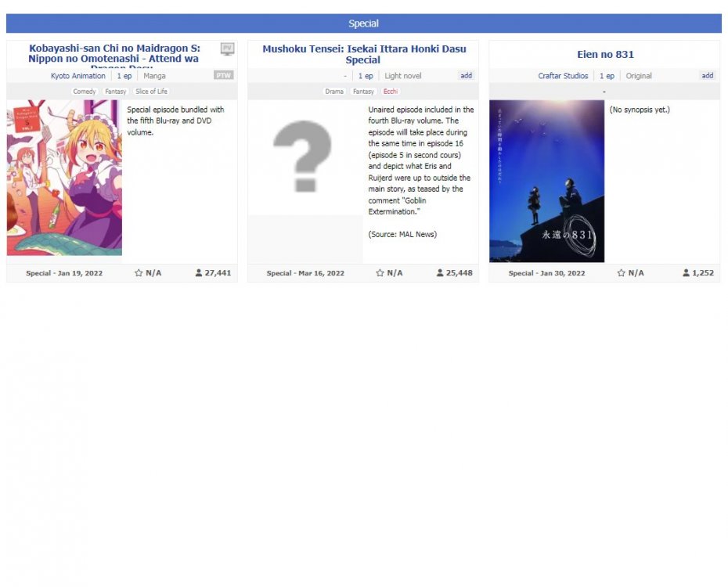This screenshot has width=728, height=587.
Task: Click the "(No synopsis yet.)" text
Action: pos(640,110)
